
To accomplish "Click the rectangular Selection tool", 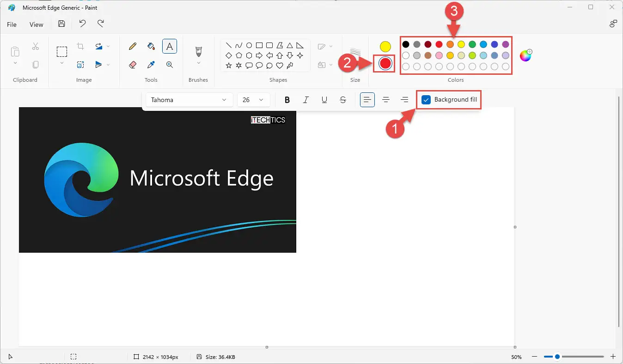I will pos(62,51).
